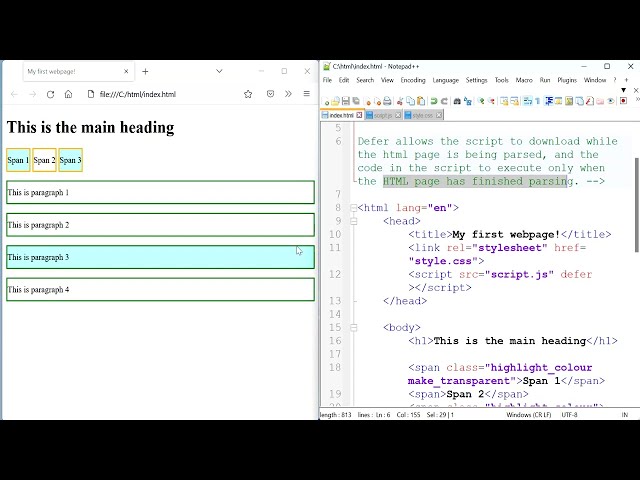Close the index.html tab in Notepad++
Viewport: 640px width, 480px height.
tap(359, 115)
